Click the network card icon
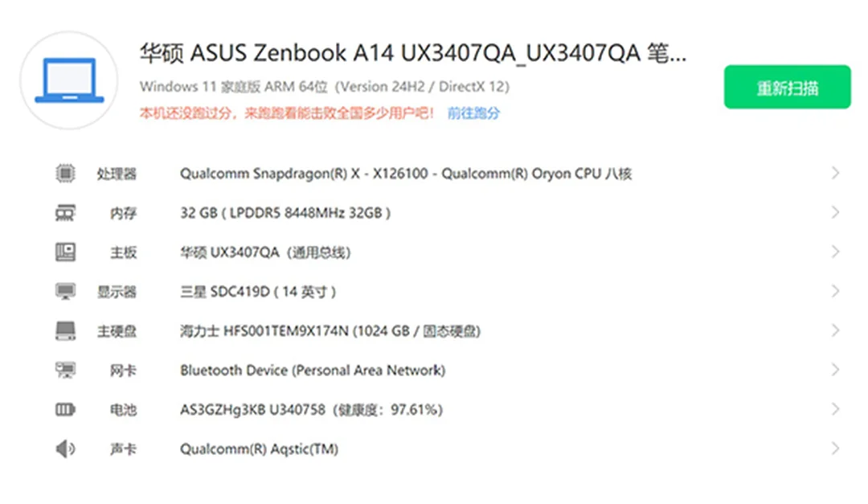 (65, 371)
